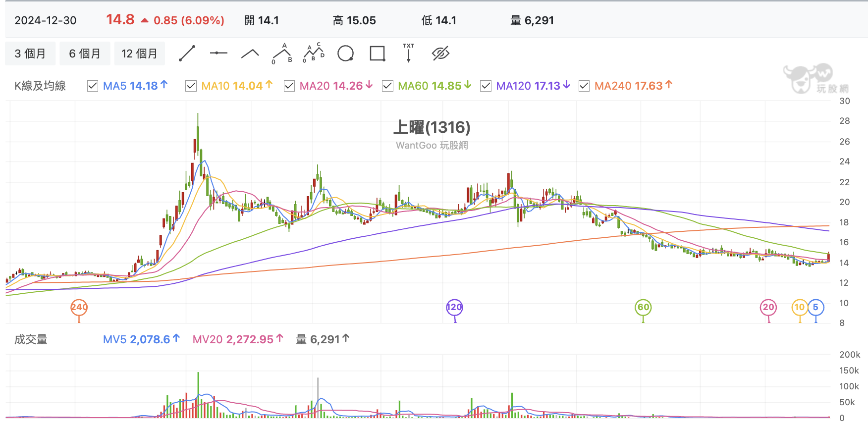Toggle the hide drawings eye icon
The width and height of the screenshot is (868, 426).
(440, 53)
